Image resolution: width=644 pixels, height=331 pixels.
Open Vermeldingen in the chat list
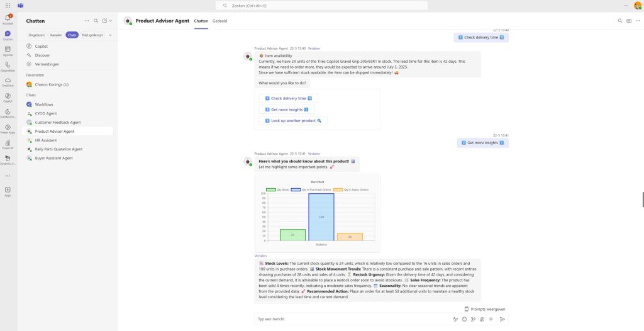click(68, 64)
